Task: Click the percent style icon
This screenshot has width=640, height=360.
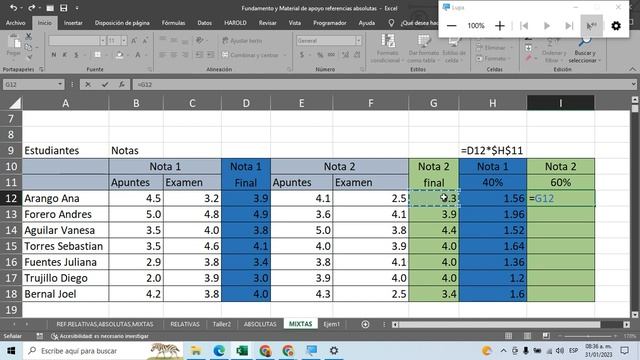Action: (320, 55)
